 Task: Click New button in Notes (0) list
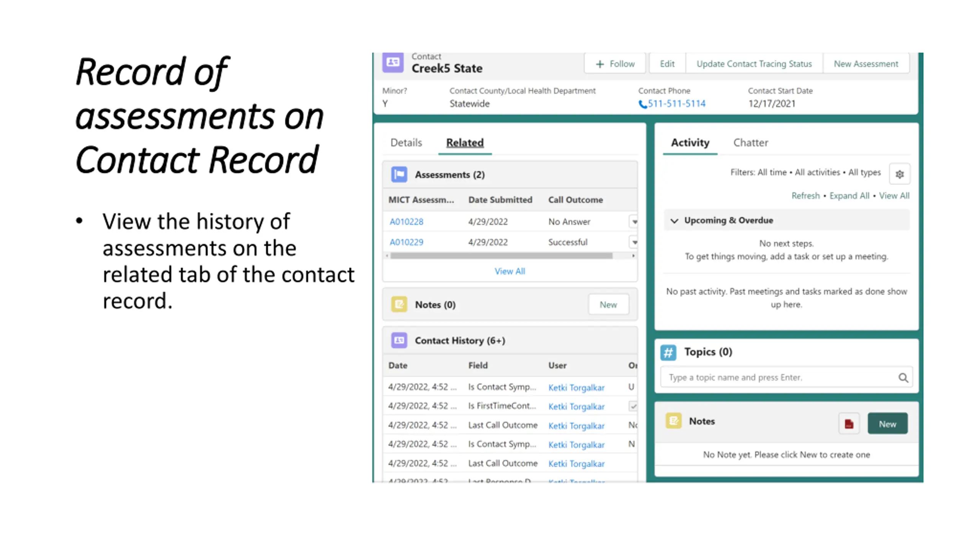[608, 305]
